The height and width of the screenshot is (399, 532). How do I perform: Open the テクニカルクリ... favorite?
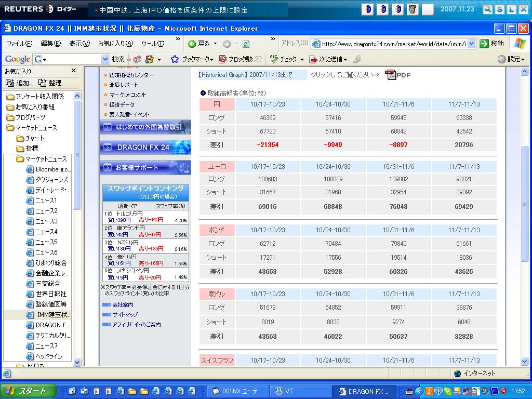coord(48,336)
